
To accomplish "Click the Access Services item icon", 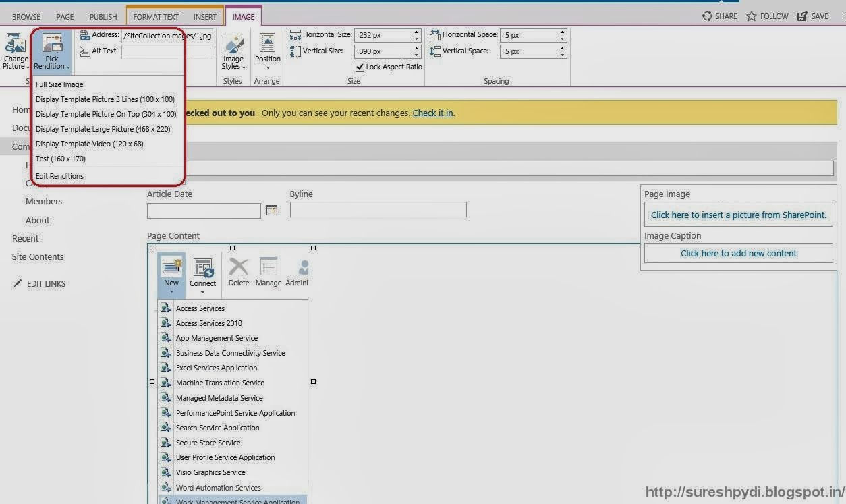I will [x=166, y=308].
